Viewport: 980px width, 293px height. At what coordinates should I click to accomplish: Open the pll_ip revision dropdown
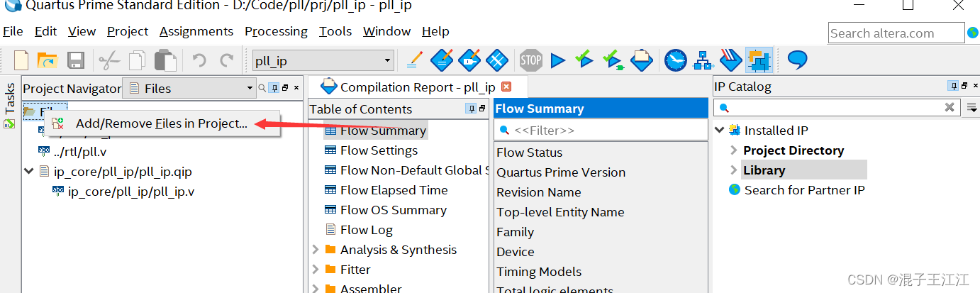point(323,61)
